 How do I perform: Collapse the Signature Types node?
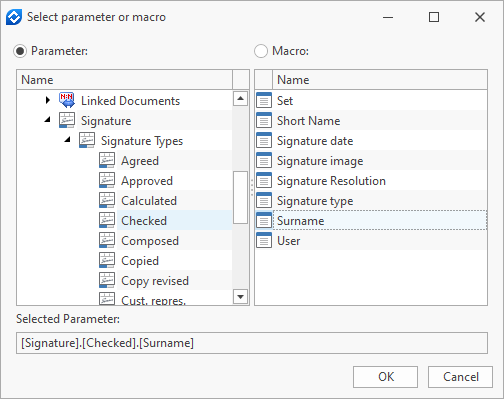click(68, 139)
